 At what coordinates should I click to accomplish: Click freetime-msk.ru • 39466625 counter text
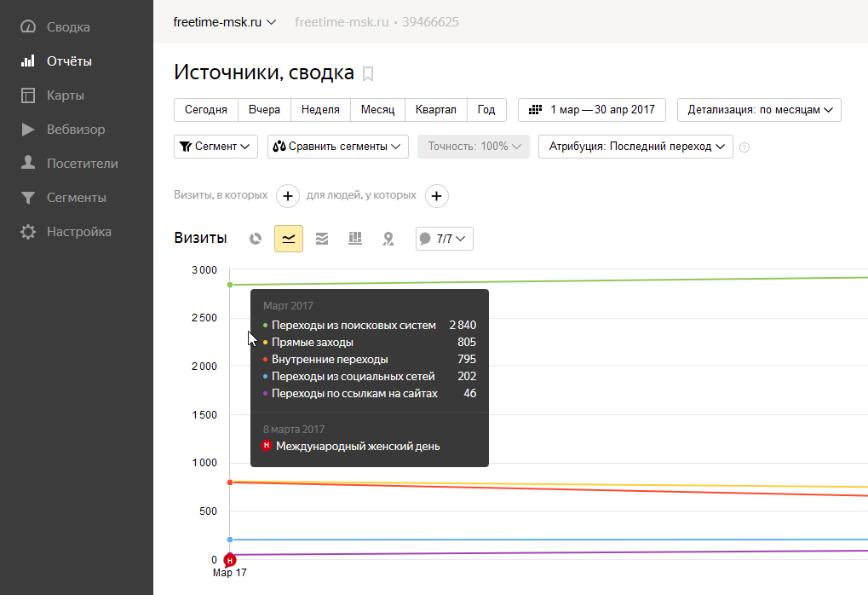point(377,22)
